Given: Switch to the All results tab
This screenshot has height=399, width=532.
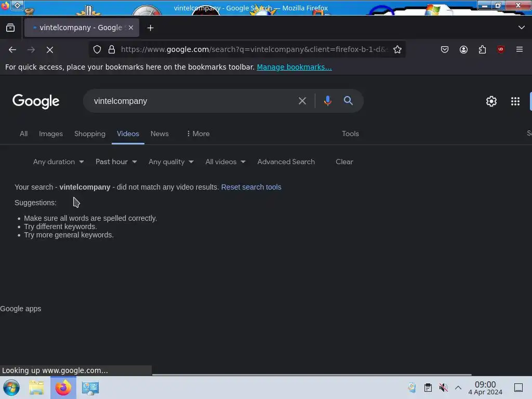Looking at the screenshot, I should tap(23, 134).
